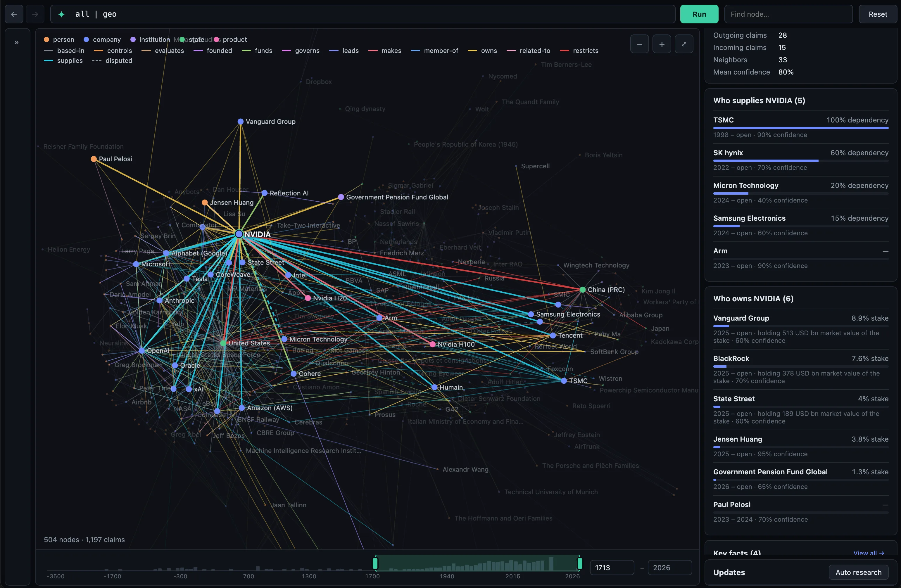Click the forward arrow navigation icon
The width and height of the screenshot is (901, 588).
35,14
